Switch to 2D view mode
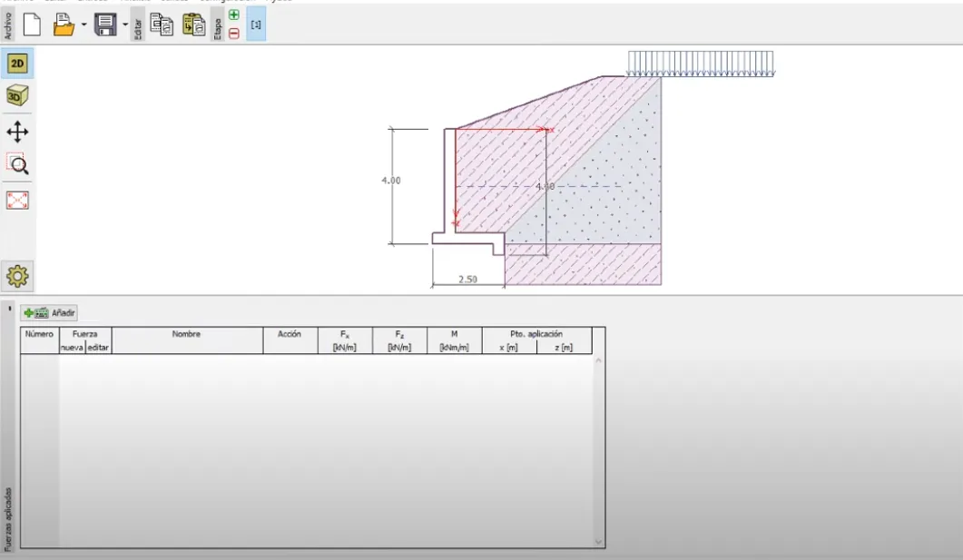This screenshot has width=963, height=560. [x=17, y=63]
